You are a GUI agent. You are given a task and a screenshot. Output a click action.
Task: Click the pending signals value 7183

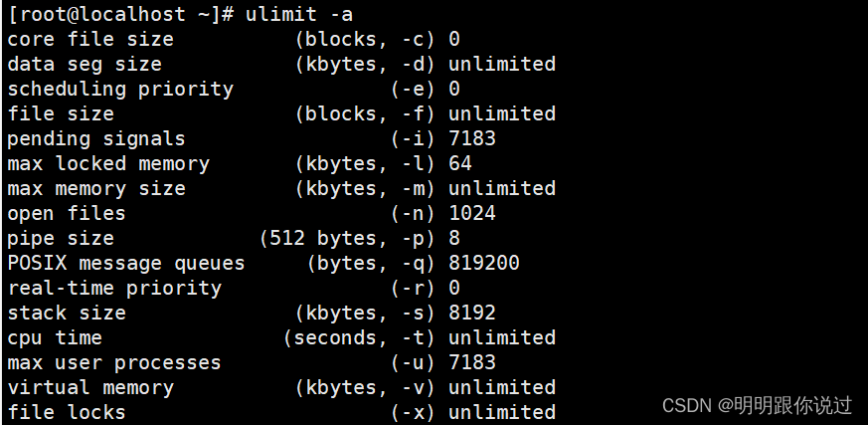472,138
